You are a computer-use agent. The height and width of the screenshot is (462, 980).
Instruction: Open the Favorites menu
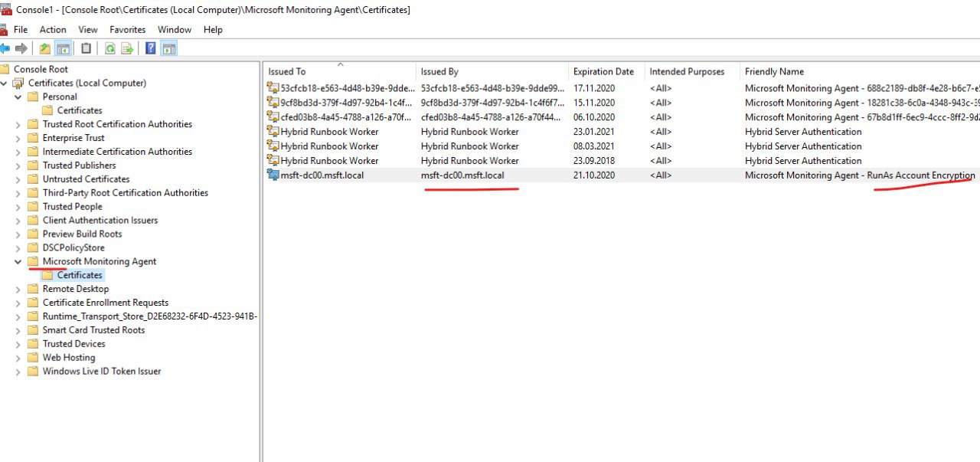pyautogui.click(x=128, y=30)
